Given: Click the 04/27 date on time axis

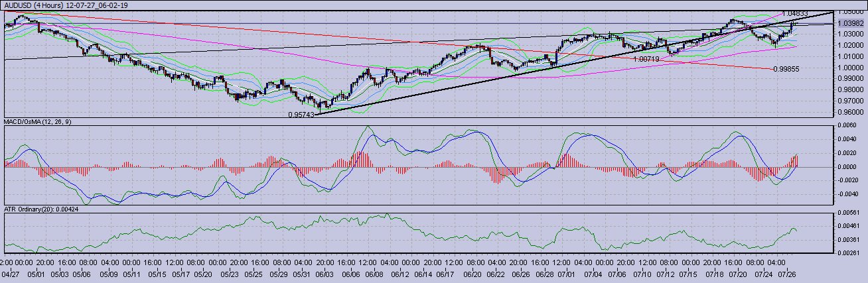Looking at the screenshot, I should pyautogui.click(x=11, y=273).
